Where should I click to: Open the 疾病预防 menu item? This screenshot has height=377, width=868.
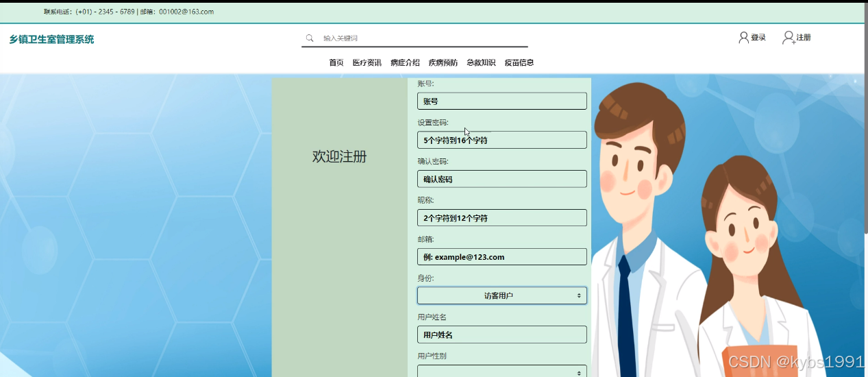tap(443, 62)
